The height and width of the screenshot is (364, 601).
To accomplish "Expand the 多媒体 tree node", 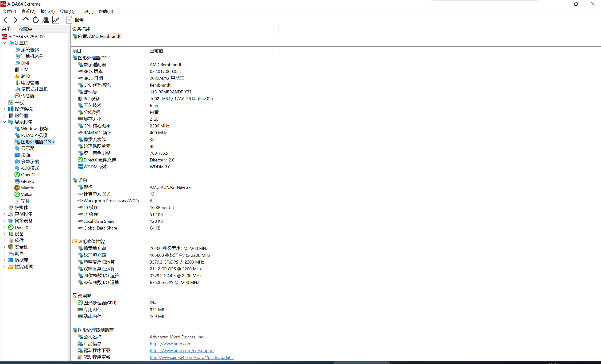I will point(4,207).
